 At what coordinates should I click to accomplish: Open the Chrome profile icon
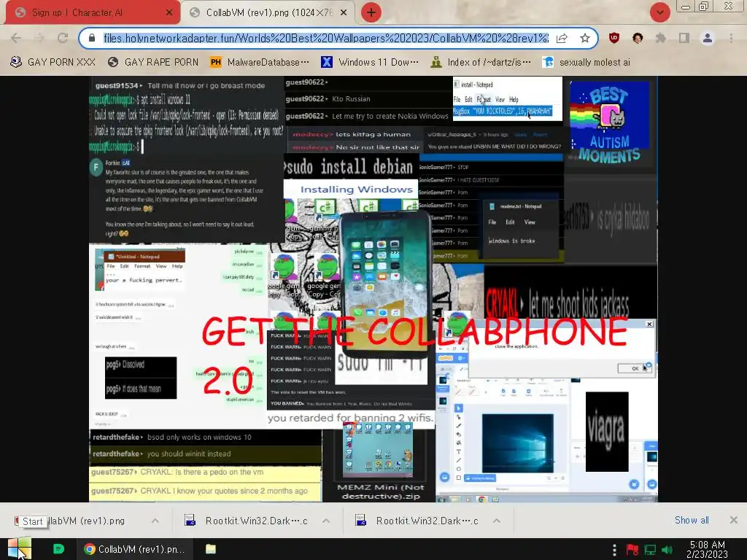coord(708,38)
